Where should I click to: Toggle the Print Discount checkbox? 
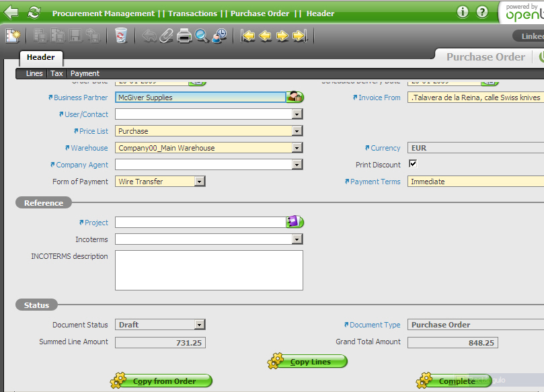(x=413, y=164)
